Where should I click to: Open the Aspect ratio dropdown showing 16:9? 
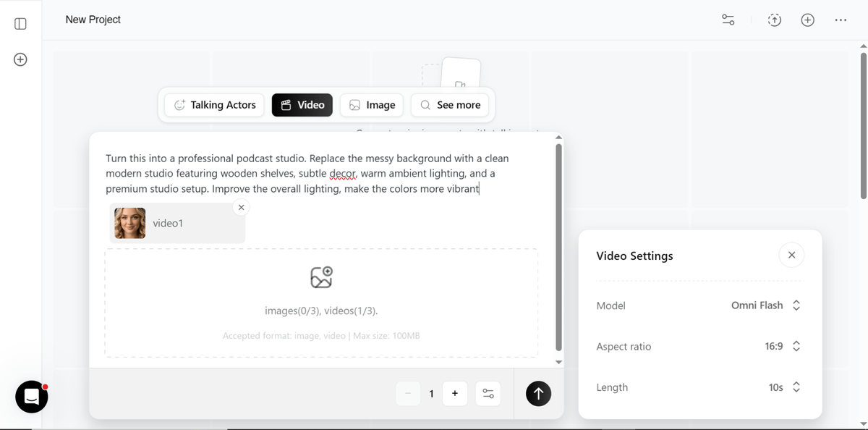point(783,347)
